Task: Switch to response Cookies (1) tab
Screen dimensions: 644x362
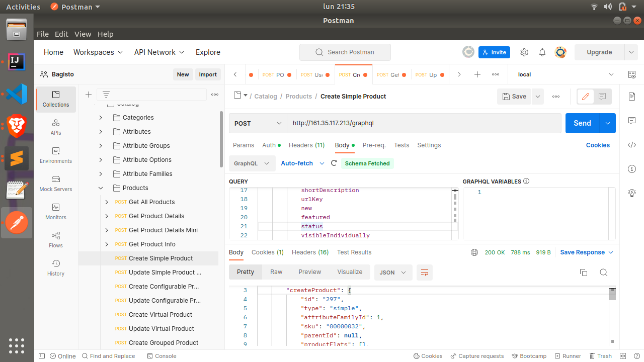Action: 268,252
